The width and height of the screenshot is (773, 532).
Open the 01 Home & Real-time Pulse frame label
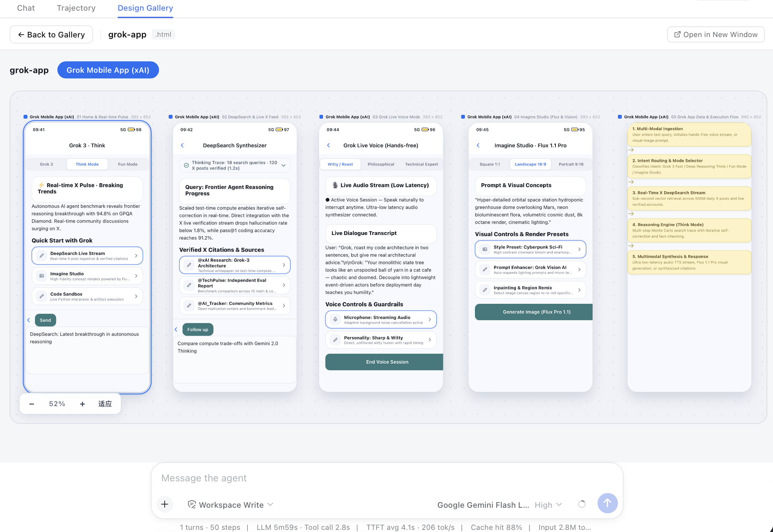coord(102,117)
